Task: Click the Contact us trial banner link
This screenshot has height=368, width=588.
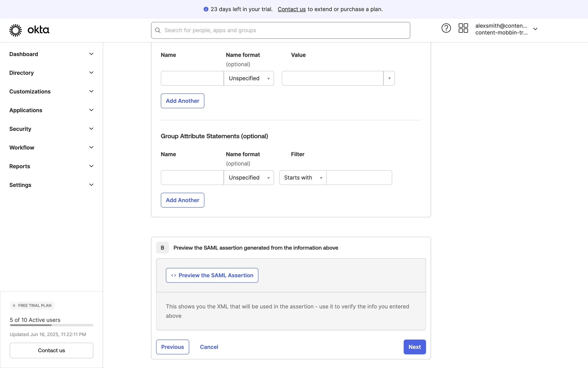Action: (292, 9)
